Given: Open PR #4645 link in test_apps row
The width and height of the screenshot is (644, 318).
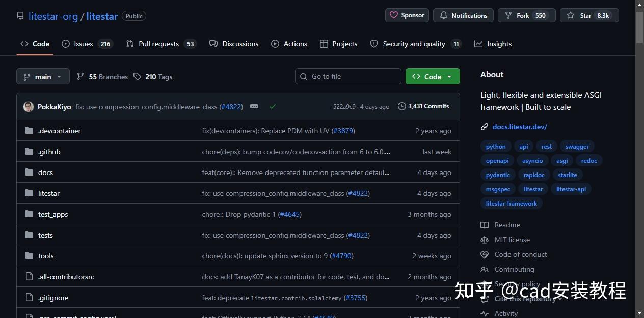Looking at the screenshot, I should [x=290, y=214].
